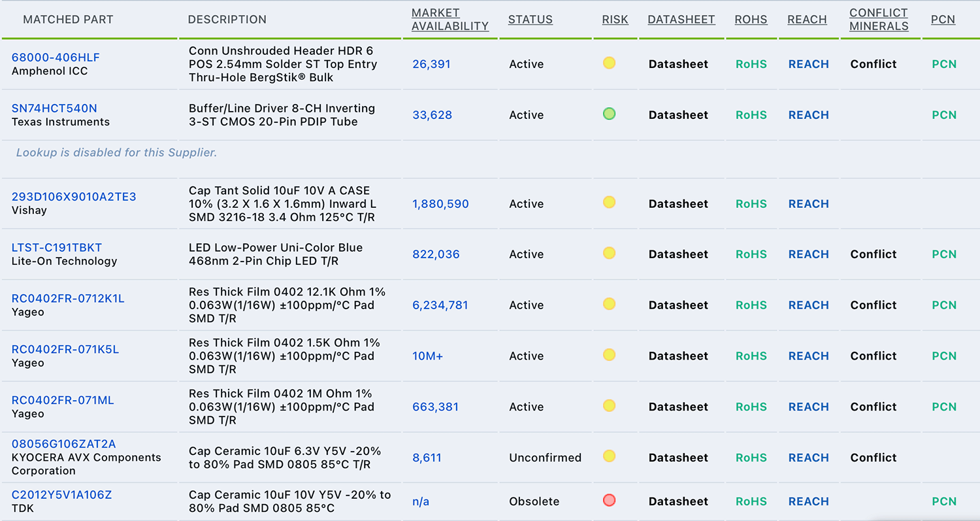
Task: Click the ROHS column header
Action: [x=751, y=20]
